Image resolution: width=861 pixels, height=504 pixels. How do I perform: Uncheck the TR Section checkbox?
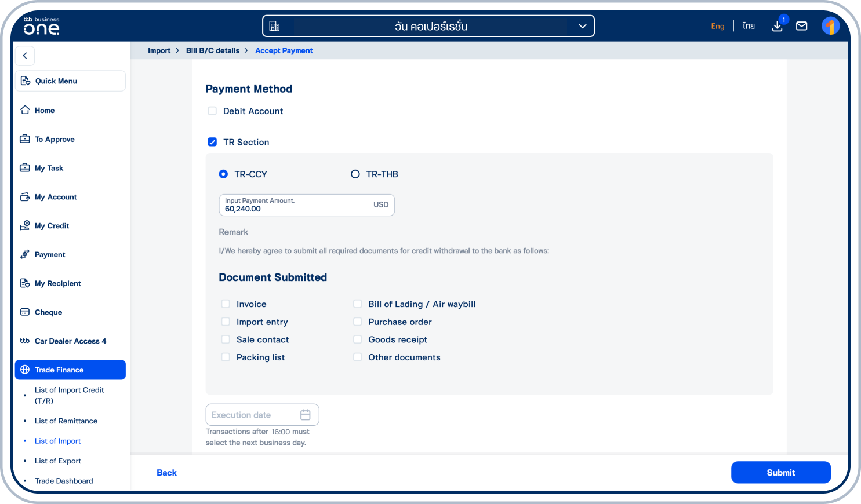coord(212,141)
